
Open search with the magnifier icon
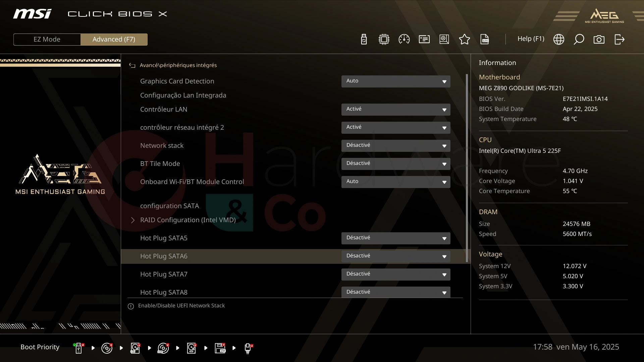pos(579,39)
